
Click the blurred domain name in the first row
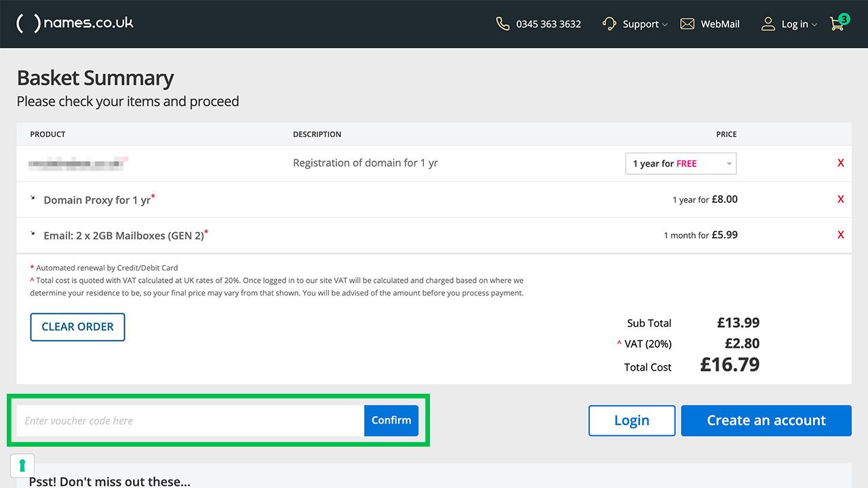tap(79, 163)
